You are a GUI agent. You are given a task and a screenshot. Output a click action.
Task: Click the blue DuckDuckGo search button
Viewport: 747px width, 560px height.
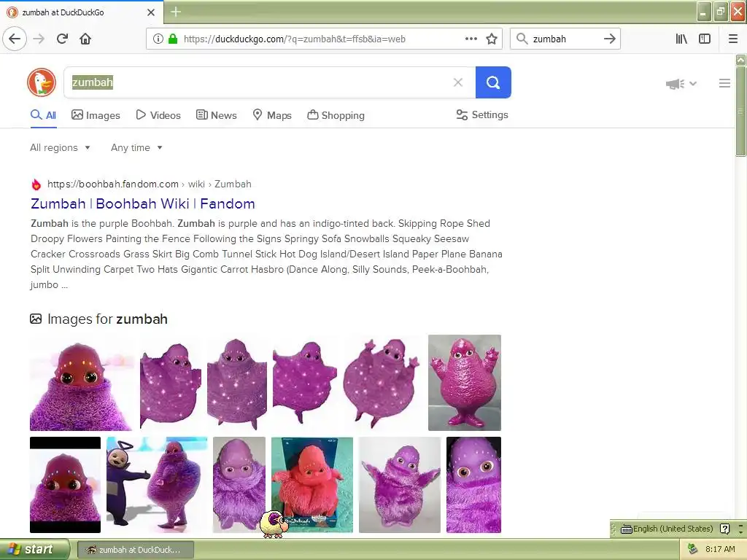coord(493,82)
